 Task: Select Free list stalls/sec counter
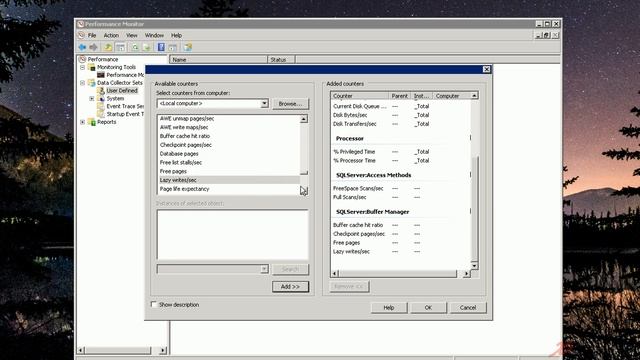[229, 162]
